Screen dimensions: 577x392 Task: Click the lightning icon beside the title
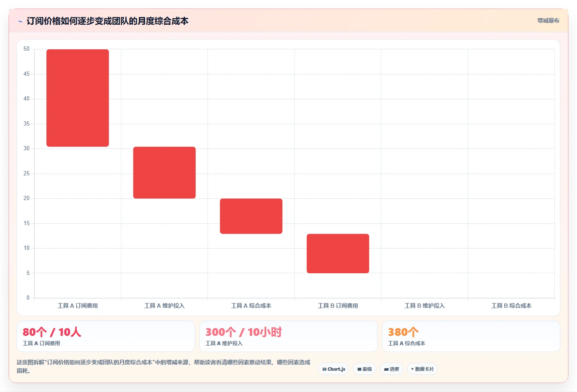[x=20, y=21]
